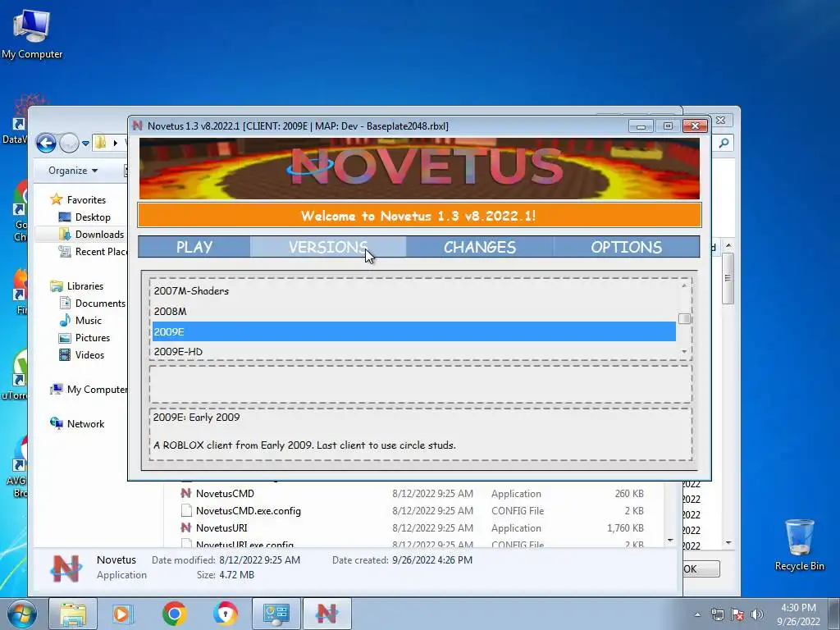Click the Downloads folder icon in navigation pane
Viewport: 840px width, 630px height.
click(65, 234)
